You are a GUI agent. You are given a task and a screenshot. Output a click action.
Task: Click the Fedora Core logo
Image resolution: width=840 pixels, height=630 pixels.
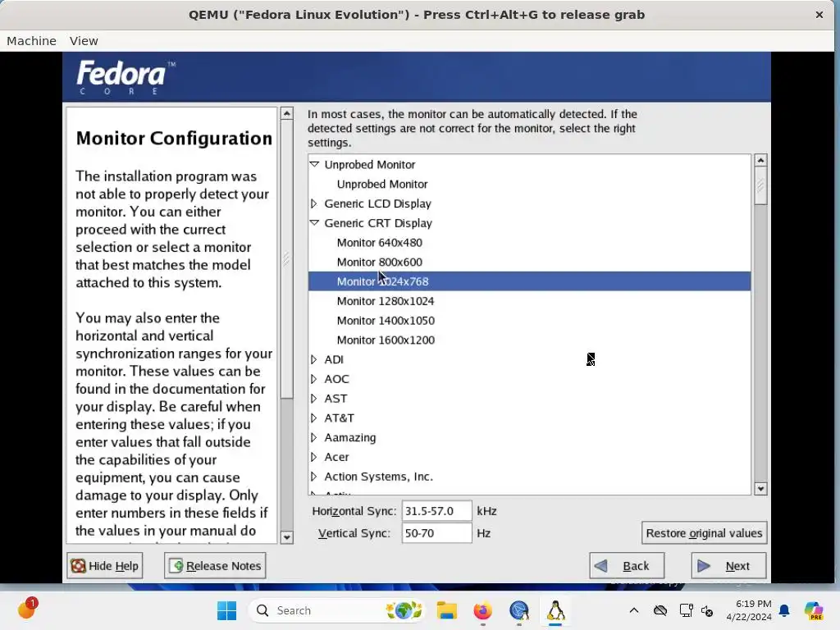(126, 76)
